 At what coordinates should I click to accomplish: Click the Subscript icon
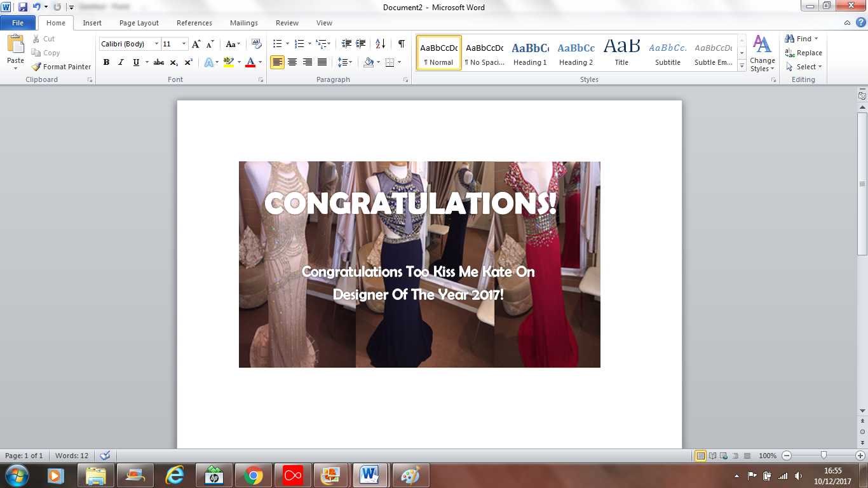174,62
